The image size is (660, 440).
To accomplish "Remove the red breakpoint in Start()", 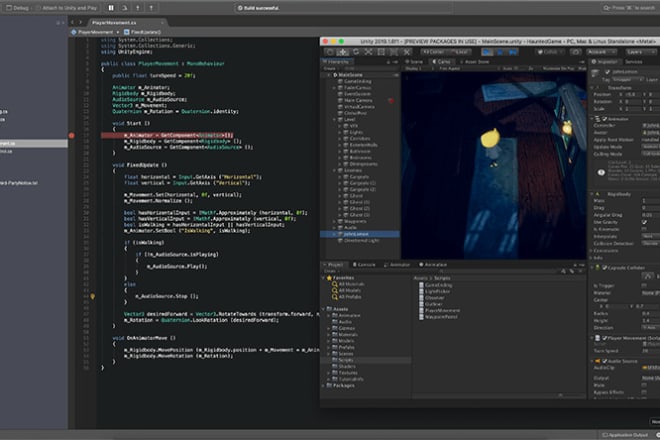I will [72, 135].
